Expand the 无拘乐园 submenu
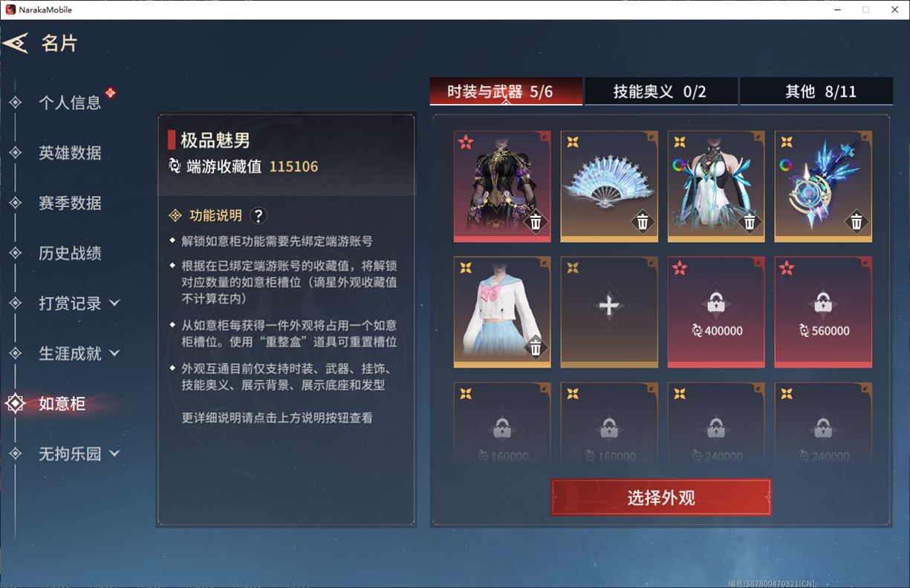Viewport: 910px width, 588px height. pos(114,454)
